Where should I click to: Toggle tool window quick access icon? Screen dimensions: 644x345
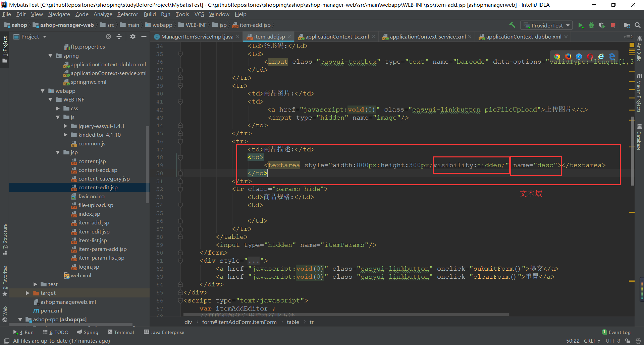(x=6, y=341)
